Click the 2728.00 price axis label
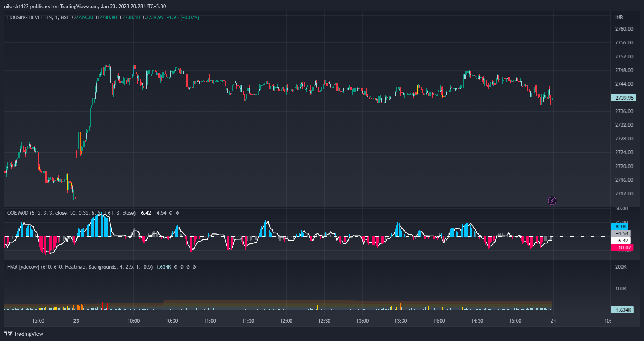This screenshot has height=341, width=644. pyautogui.click(x=624, y=139)
